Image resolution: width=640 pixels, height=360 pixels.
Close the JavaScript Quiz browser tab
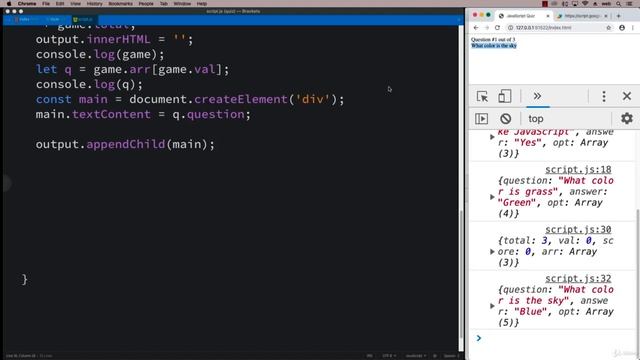point(548,16)
